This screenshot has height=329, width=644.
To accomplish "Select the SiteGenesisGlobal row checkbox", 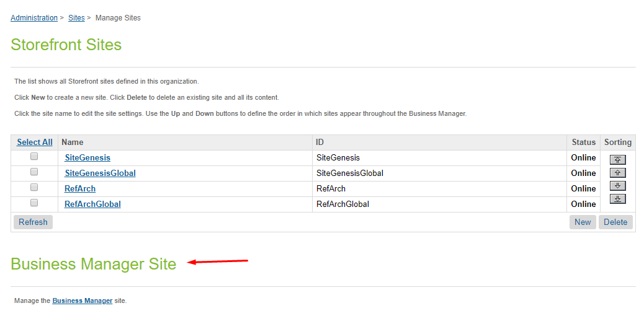I will pos(34,172).
